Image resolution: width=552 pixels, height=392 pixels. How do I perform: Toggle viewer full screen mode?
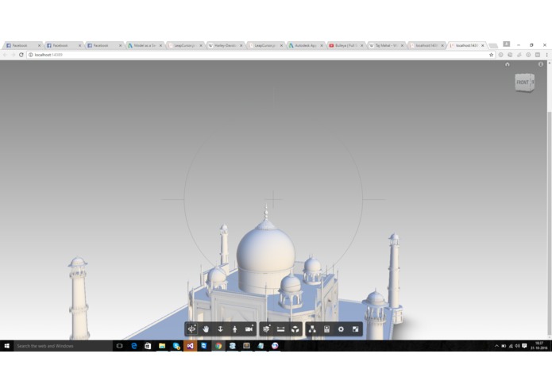click(355, 329)
